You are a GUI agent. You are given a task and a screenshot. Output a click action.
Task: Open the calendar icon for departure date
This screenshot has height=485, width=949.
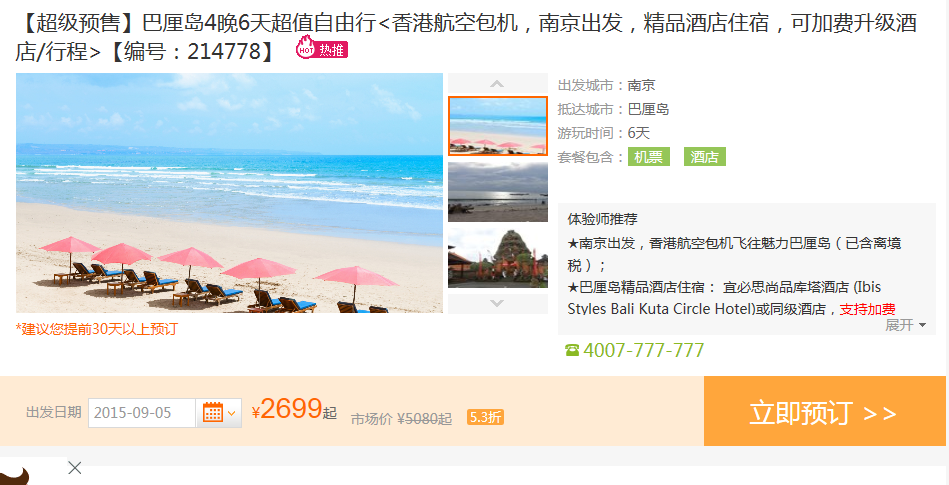coord(212,413)
